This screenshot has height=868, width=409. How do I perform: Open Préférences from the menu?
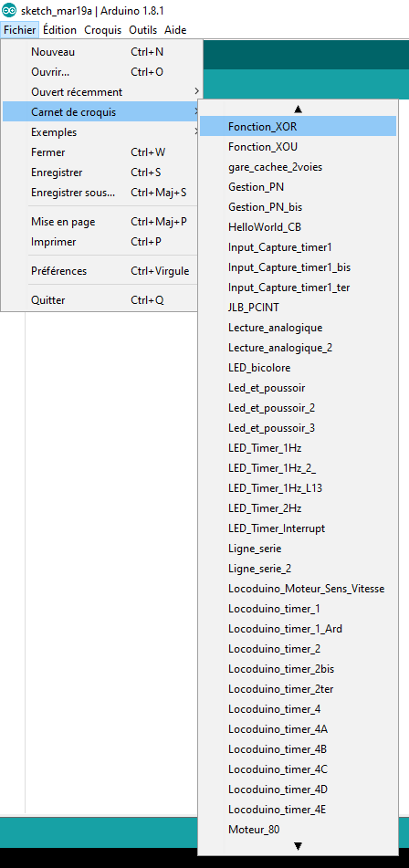102,271
